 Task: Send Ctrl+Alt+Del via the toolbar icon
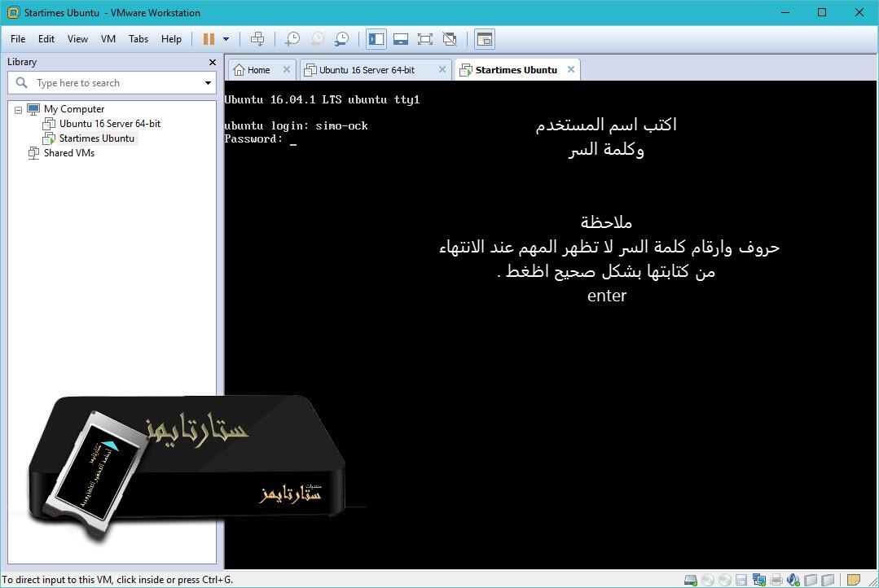(x=259, y=38)
